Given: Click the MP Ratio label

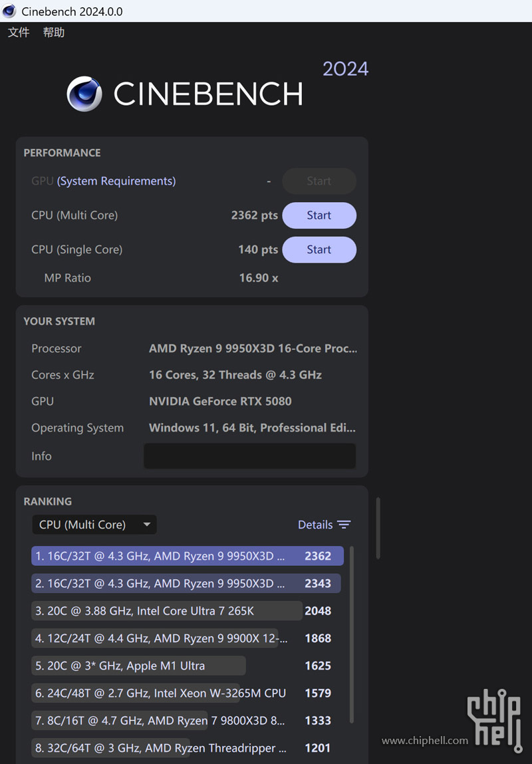Looking at the screenshot, I should (x=68, y=278).
